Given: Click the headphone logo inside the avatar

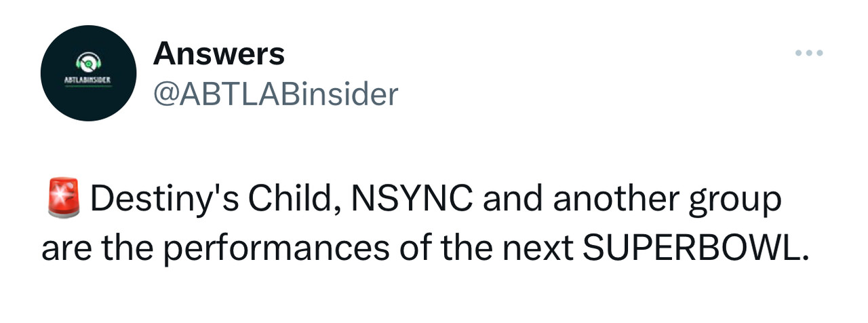Looking at the screenshot, I should (88, 63).
